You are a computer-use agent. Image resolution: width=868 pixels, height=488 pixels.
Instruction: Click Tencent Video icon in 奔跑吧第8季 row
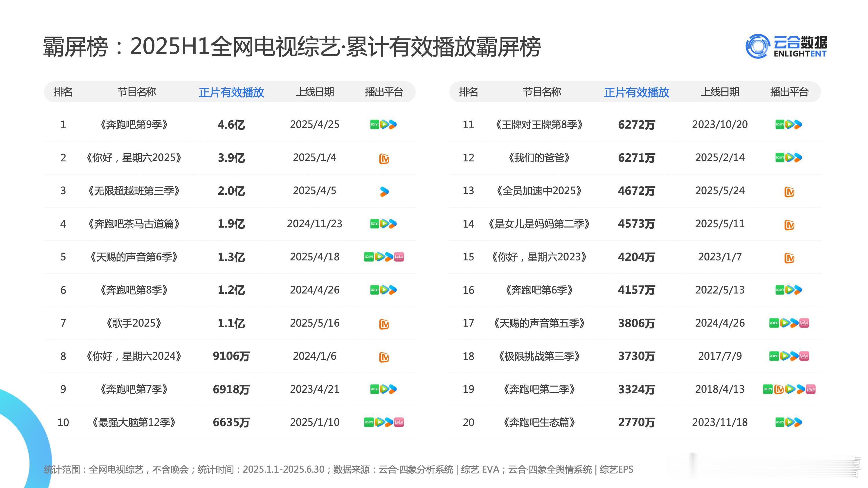point(384,290)
